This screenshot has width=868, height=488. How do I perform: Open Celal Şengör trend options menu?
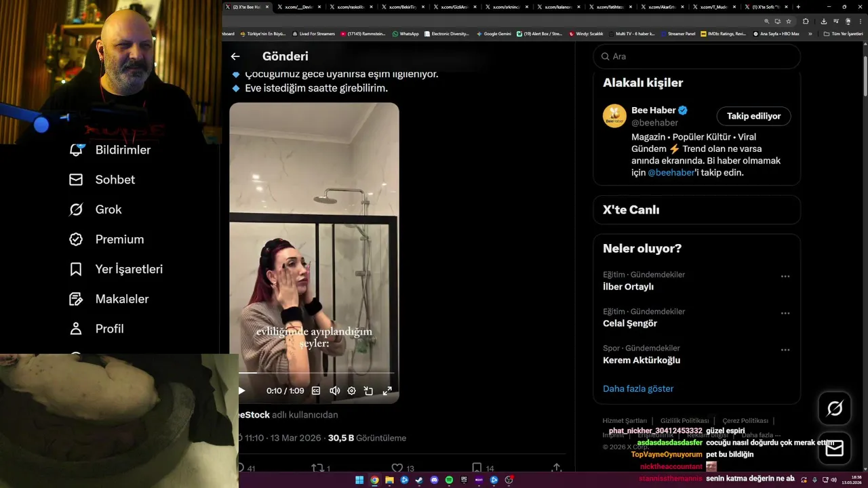(x=785, y=313)
